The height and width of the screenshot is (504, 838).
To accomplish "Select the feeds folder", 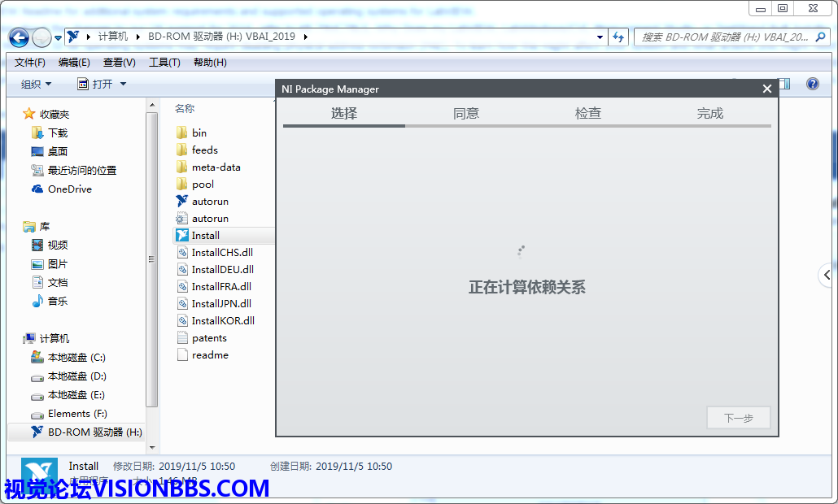I will (197, 150).
